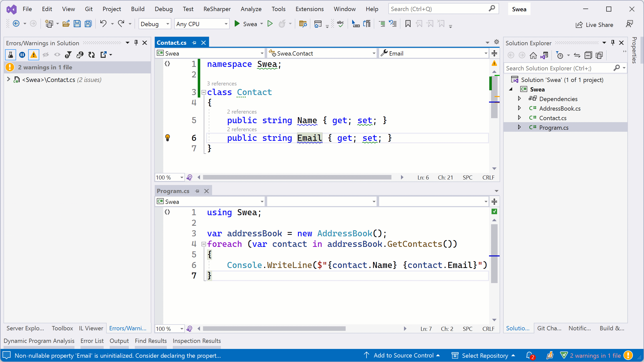This screenshot has height=362, width=644.
Task: Pin the Contact.cs editor tab
Action: [x=194, y=42]
